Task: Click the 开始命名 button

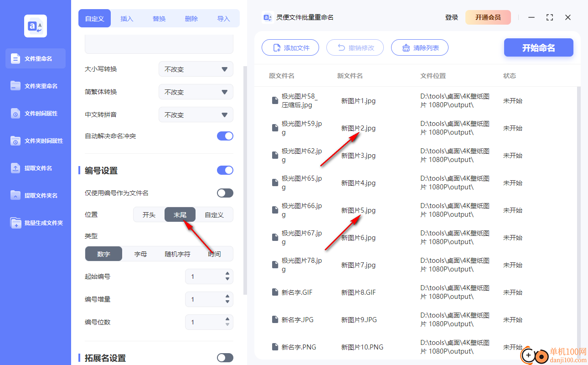Action: (539, 47)
